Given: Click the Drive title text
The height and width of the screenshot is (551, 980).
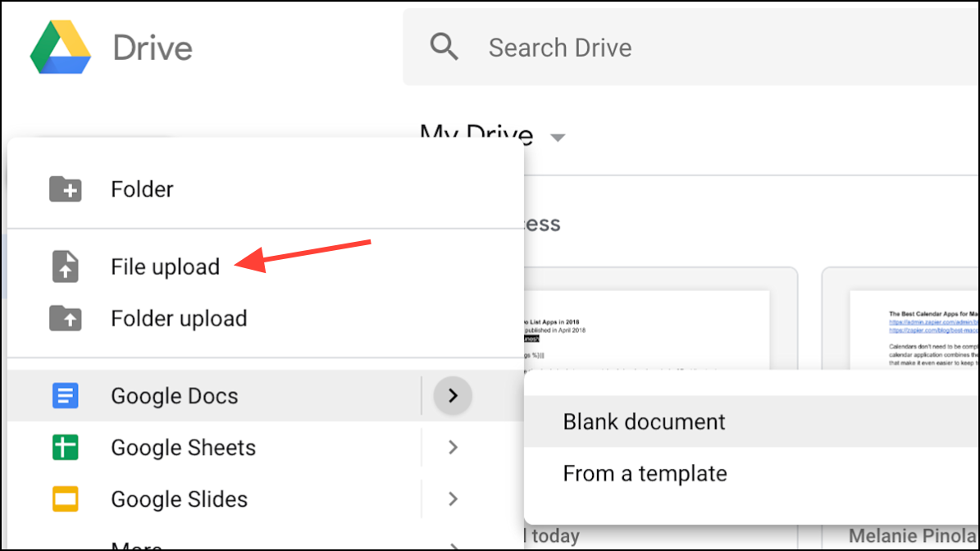Looking at the screenshot, I should (x=153, y=48).
